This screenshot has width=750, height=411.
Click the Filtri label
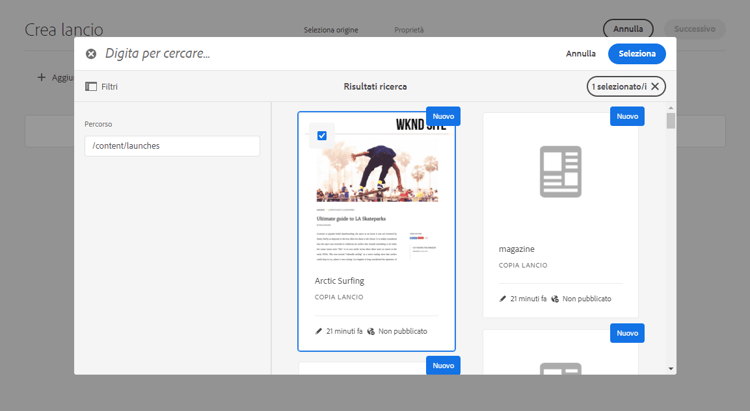pos(110,87)
